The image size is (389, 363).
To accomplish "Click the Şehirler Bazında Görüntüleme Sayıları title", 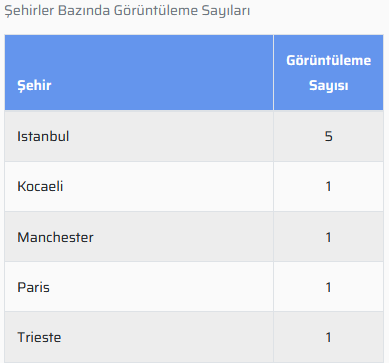I will pyautogui.click(x=127, y=11).
